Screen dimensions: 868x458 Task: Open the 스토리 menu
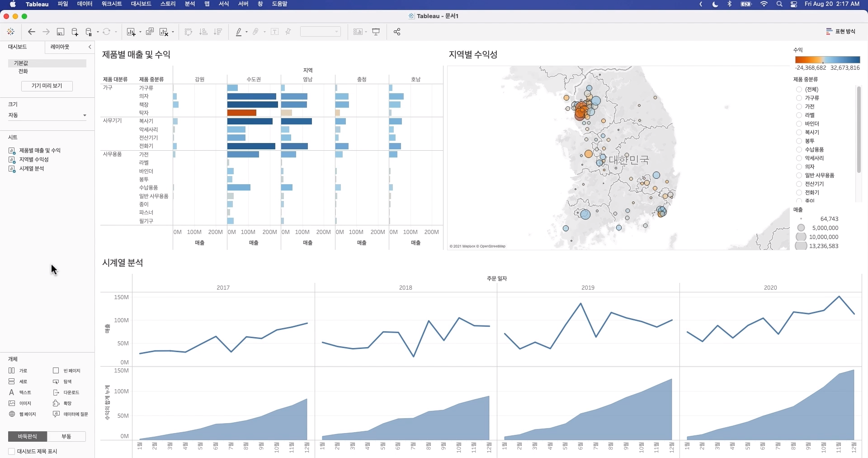168,4
